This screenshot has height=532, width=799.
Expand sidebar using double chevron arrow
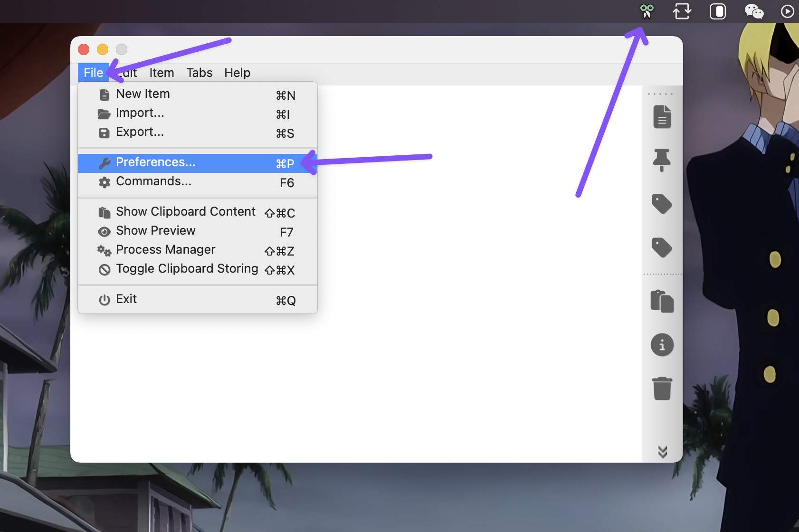click(662, 452)
